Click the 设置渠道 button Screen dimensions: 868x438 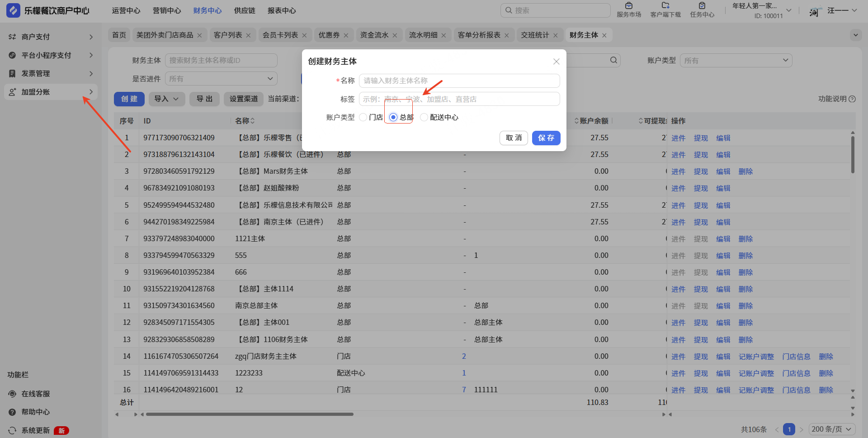point(244,99)
